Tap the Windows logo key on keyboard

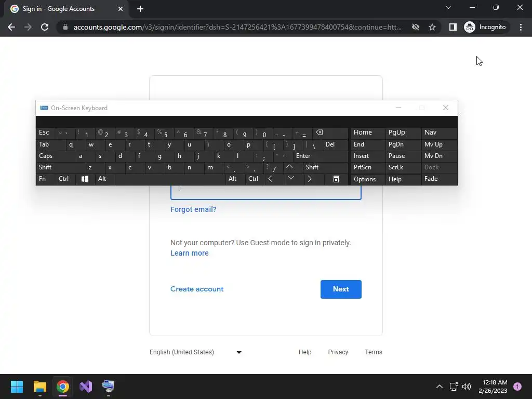85,179
